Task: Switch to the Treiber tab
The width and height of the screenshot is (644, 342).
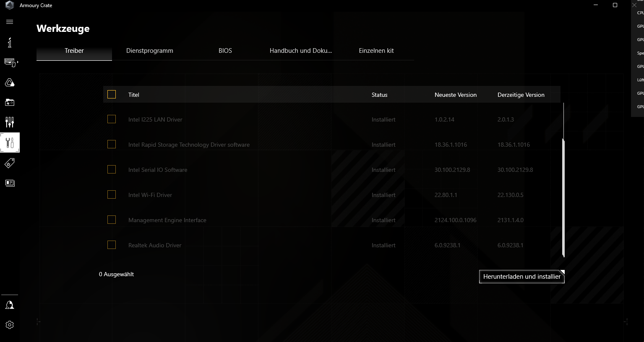Action: coord(74,51)
